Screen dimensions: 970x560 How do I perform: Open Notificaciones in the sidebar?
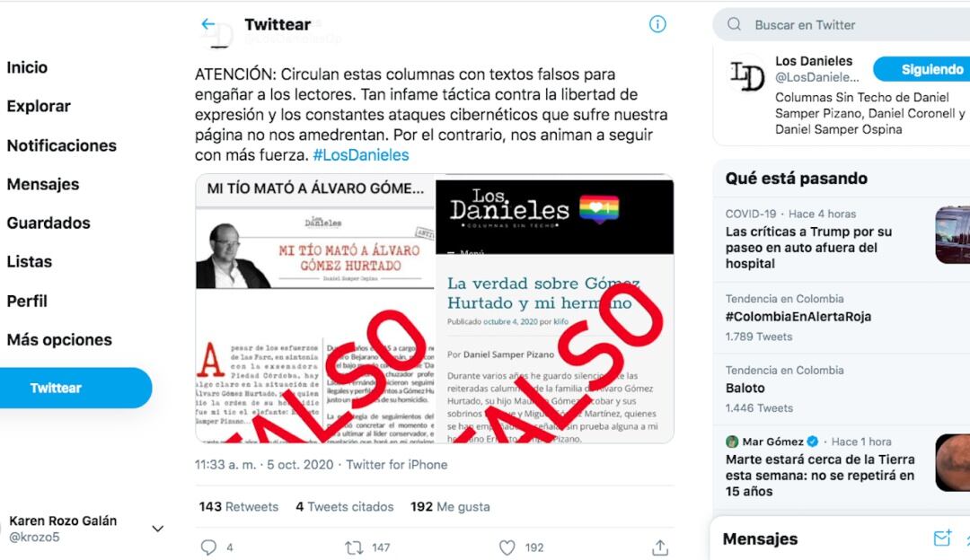(x=61, y=145)
